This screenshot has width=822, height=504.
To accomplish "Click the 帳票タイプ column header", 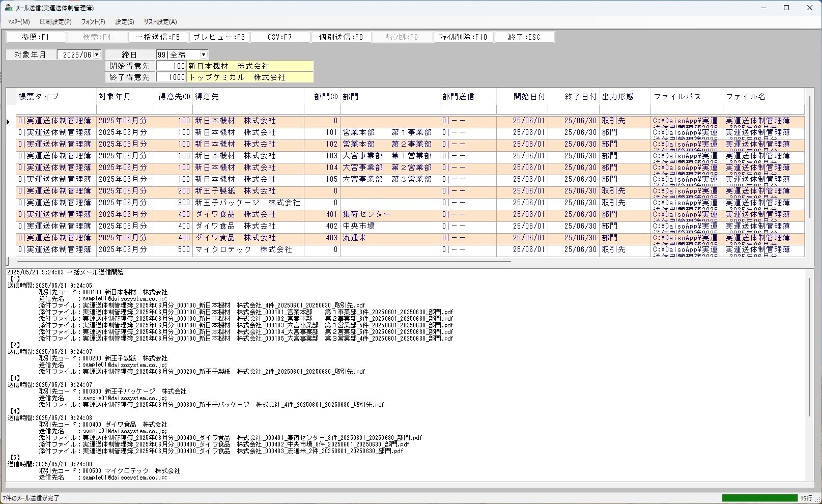I will tap(56, 97).
